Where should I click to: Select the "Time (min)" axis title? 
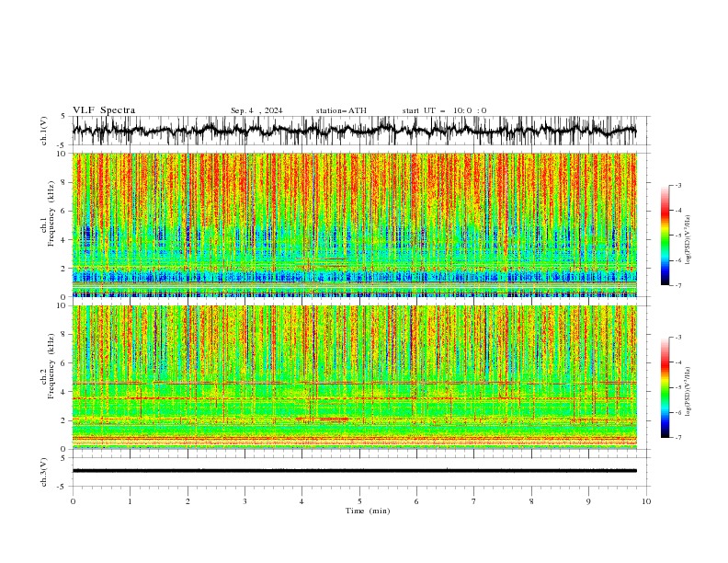pyautogui.click(x=368, y=511)
